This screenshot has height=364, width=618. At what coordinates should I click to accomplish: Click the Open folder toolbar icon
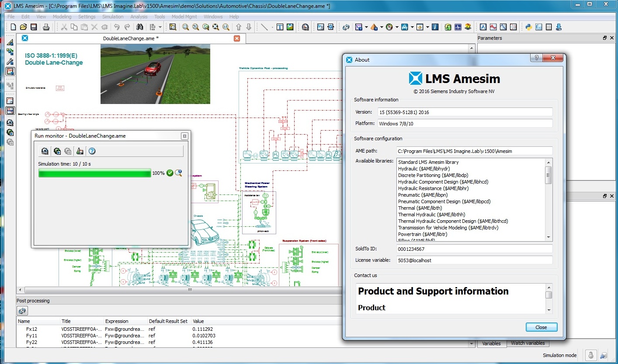click(x=24, y=27)
